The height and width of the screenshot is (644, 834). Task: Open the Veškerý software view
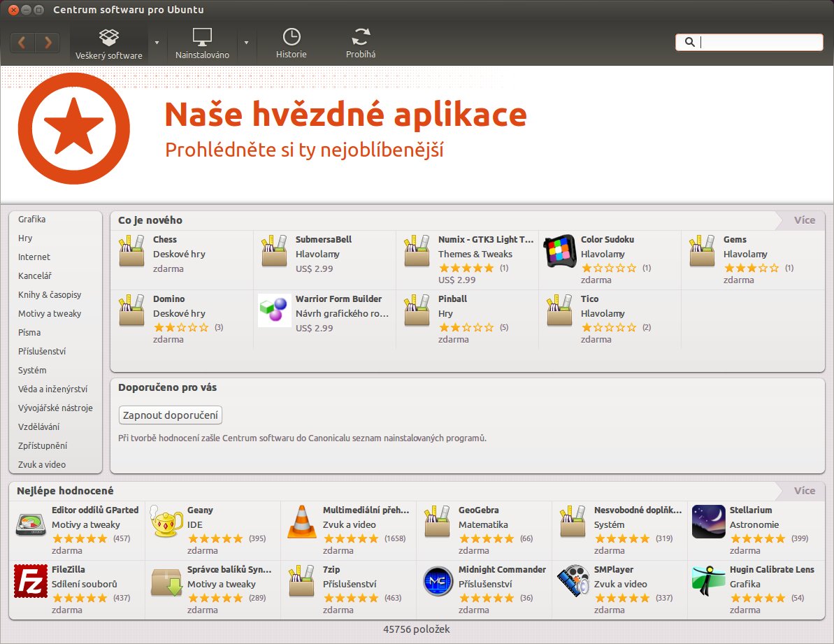pos(109,43)
